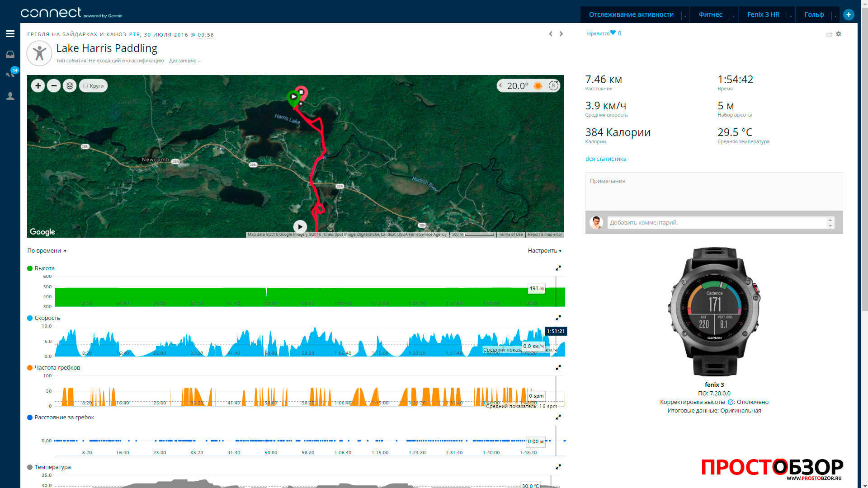Switch to the Fenix 3 HR tab
The height and width of the screenshot is (488, 868).
pos(763,14)
